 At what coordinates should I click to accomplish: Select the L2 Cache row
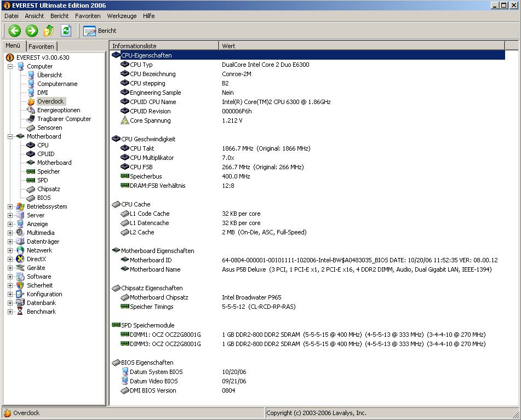pyautogui.click(x=308, y=232)
